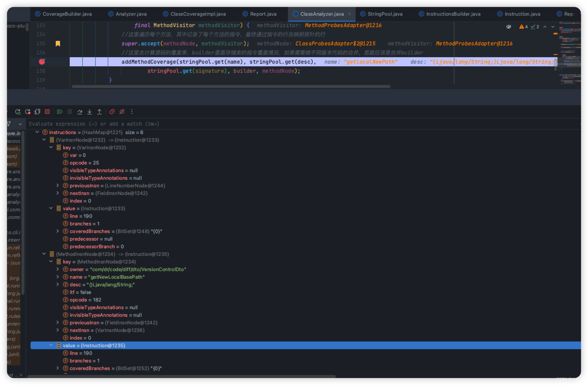Screen dimensions: 588x385
Task: Switch to StringPool.java tab
Action: pos(381,14)
